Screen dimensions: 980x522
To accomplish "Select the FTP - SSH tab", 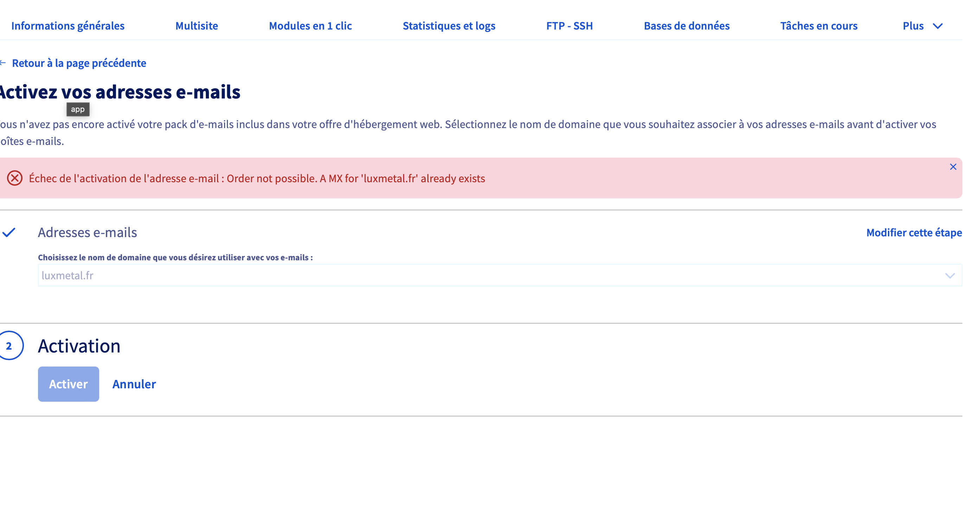I will click(569, 26).
